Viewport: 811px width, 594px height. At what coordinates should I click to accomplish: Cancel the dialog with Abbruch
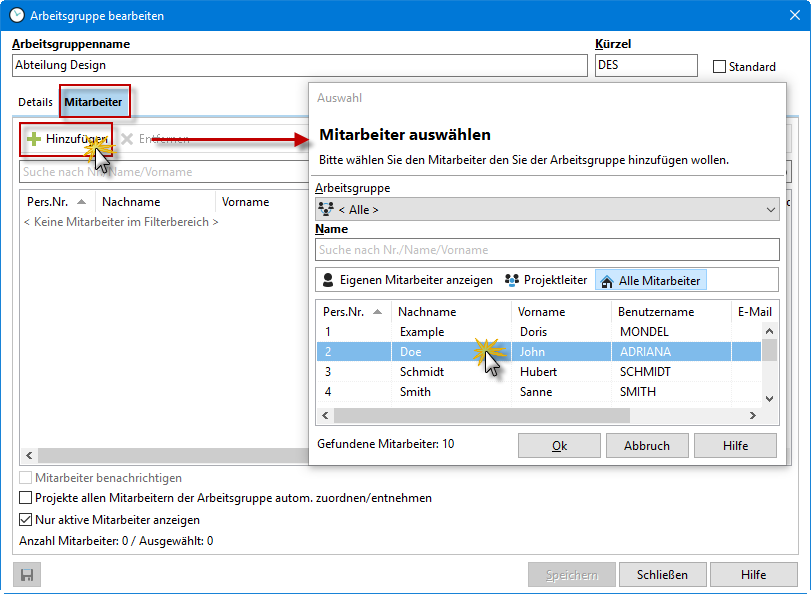point(646,446)
